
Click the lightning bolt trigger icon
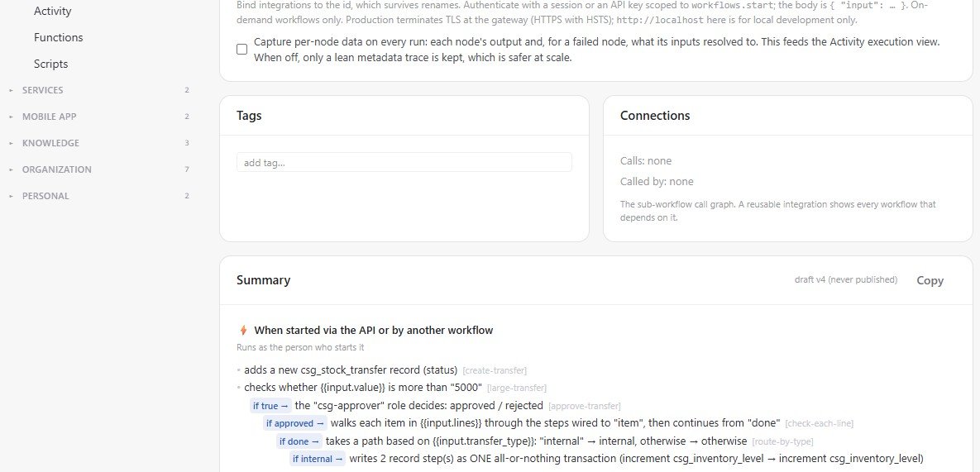click(243, 331)
